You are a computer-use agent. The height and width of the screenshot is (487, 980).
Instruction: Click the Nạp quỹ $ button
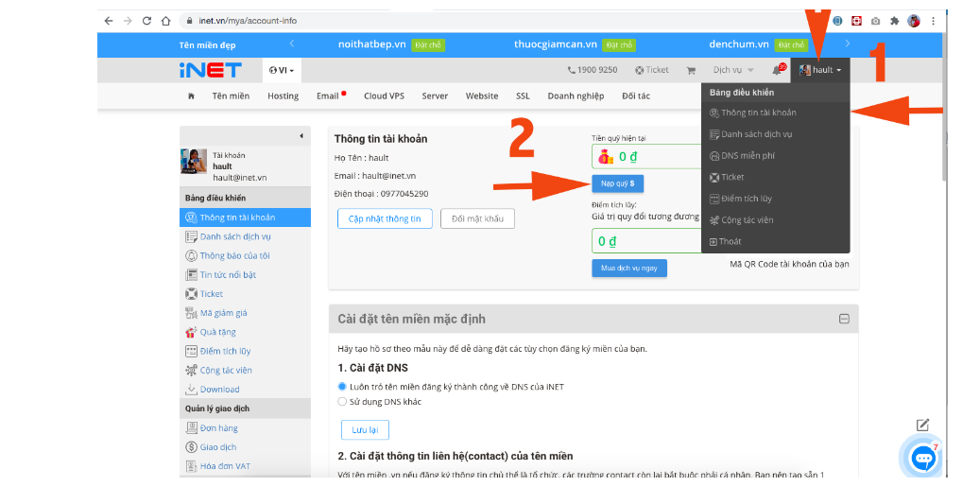[x=617, y=183]
